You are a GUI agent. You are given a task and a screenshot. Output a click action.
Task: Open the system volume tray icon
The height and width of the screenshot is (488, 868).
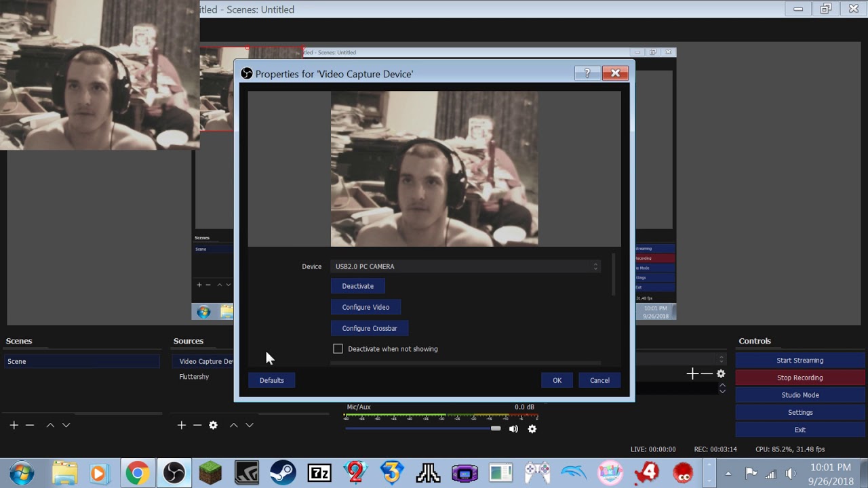click(790, 473)
